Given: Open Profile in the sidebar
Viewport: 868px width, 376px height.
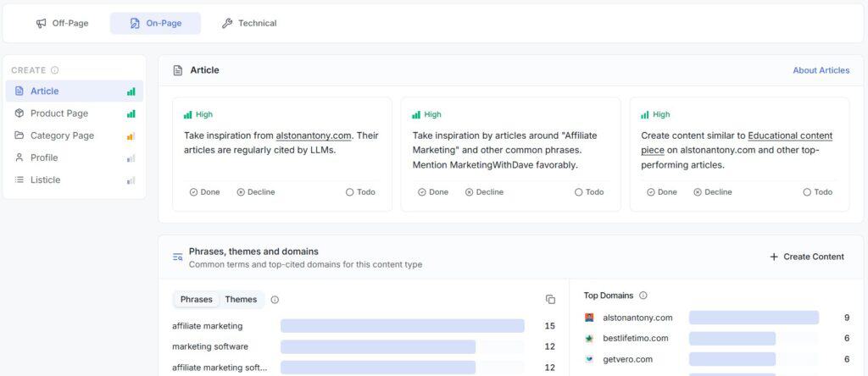Looking at the screenshot, I should (x=75, y=158).
